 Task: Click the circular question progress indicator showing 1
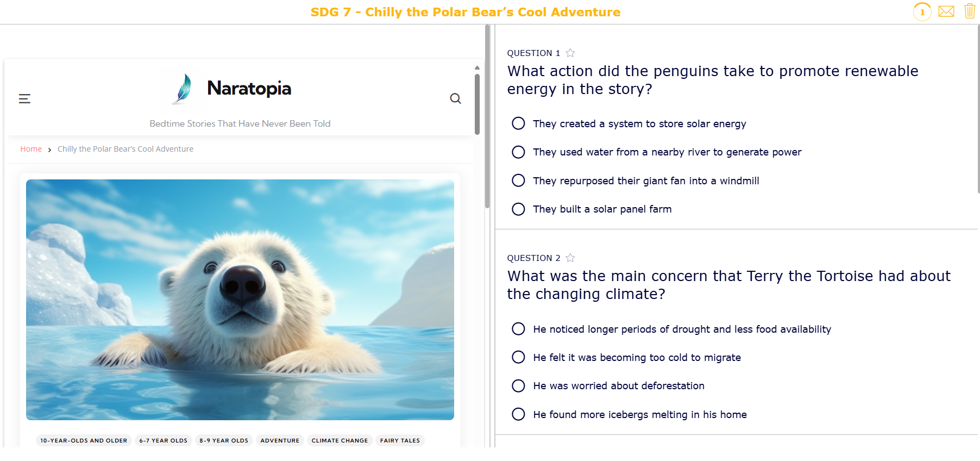coord(922,11)
